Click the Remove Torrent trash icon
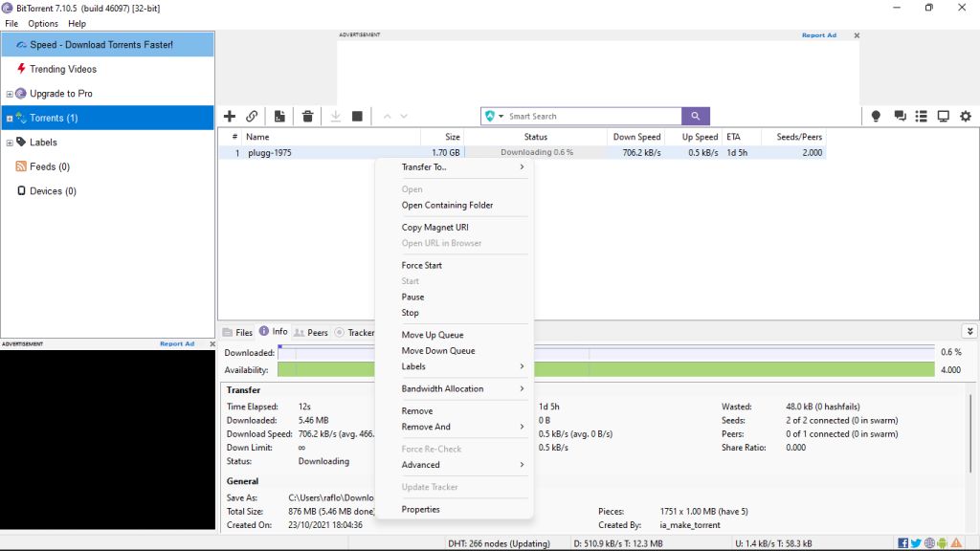The image size is (980, 551). tap(307, 116)
